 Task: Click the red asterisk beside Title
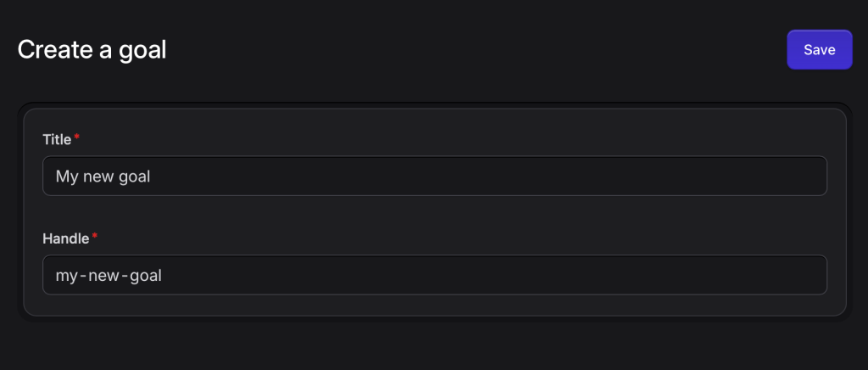[x=77, y=137]
